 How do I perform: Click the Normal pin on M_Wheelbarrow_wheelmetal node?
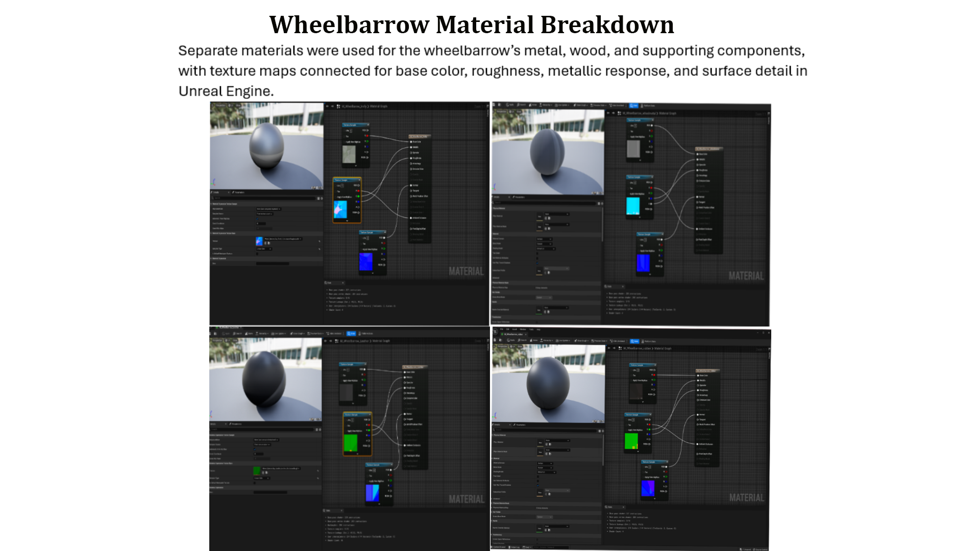point(698,196)
